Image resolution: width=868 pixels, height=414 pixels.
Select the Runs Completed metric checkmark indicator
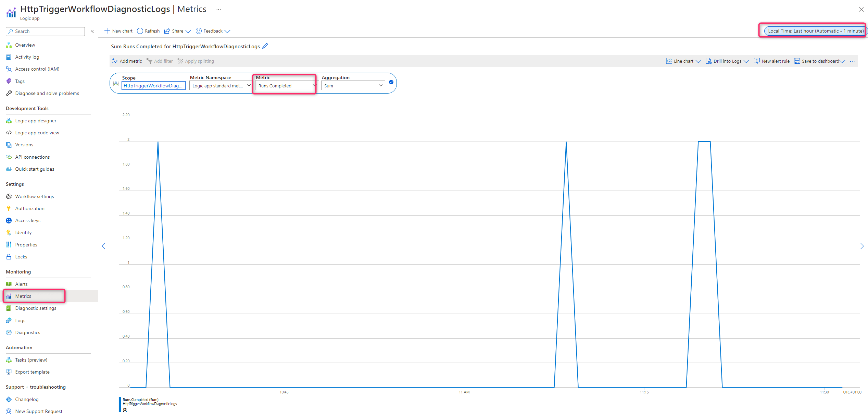[391, 82]
